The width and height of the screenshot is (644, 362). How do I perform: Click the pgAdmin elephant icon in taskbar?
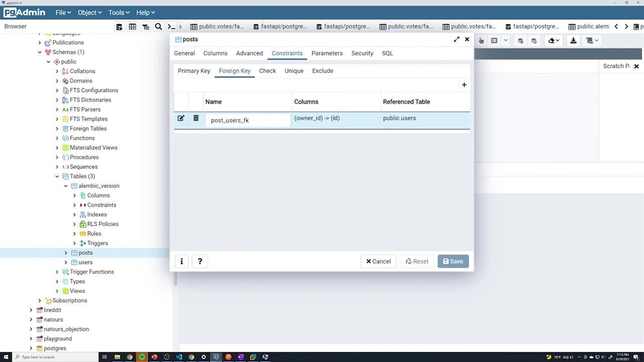pos(216,357)
